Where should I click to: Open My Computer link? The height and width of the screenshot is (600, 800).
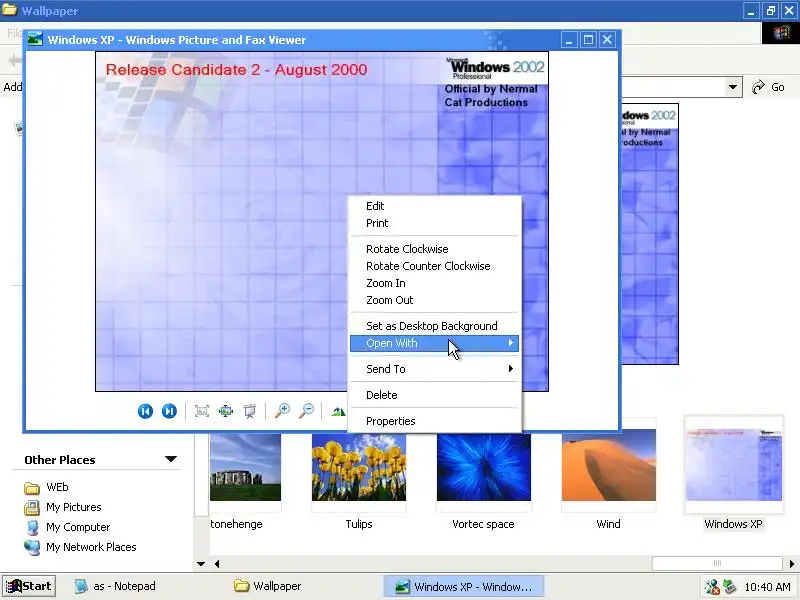pyautogui.click(x=78, y=527)
